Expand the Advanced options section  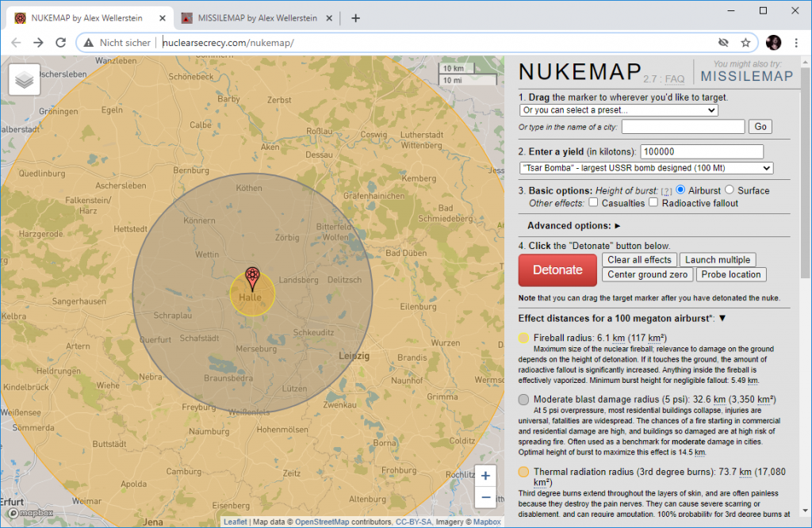tap(573, 225)
